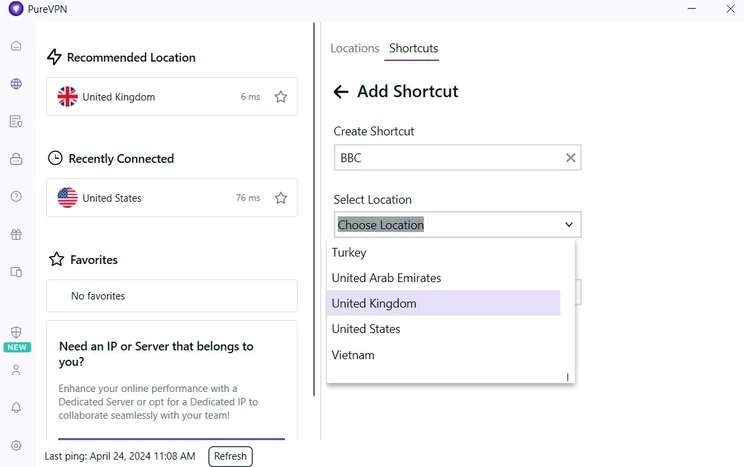Select United Kingdom from location list
Screen dimensions: 744x467
pyautogui.click(x=444, y=303)
